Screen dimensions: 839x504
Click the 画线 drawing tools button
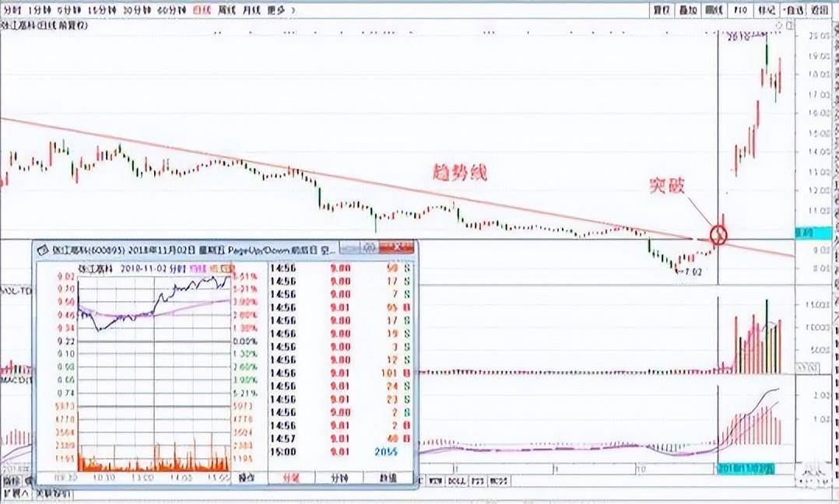(714, 9)
